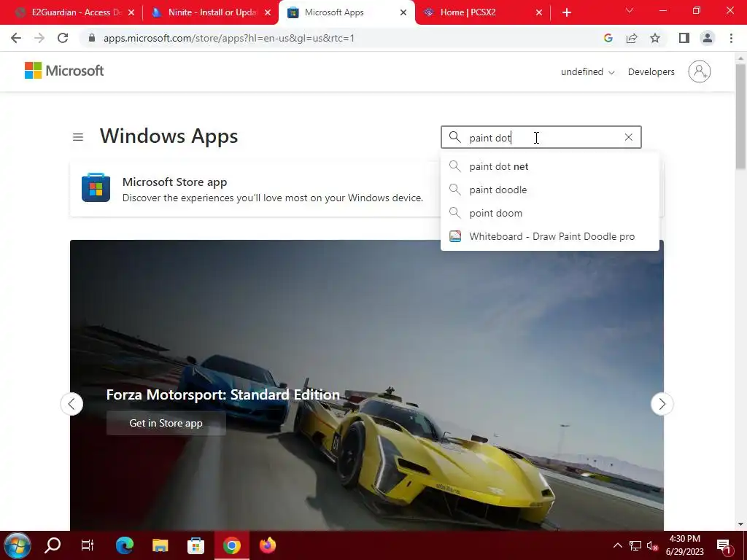Open Chrome's three-dot menu
Screen dimensions: 747x560
coord(731,38)
